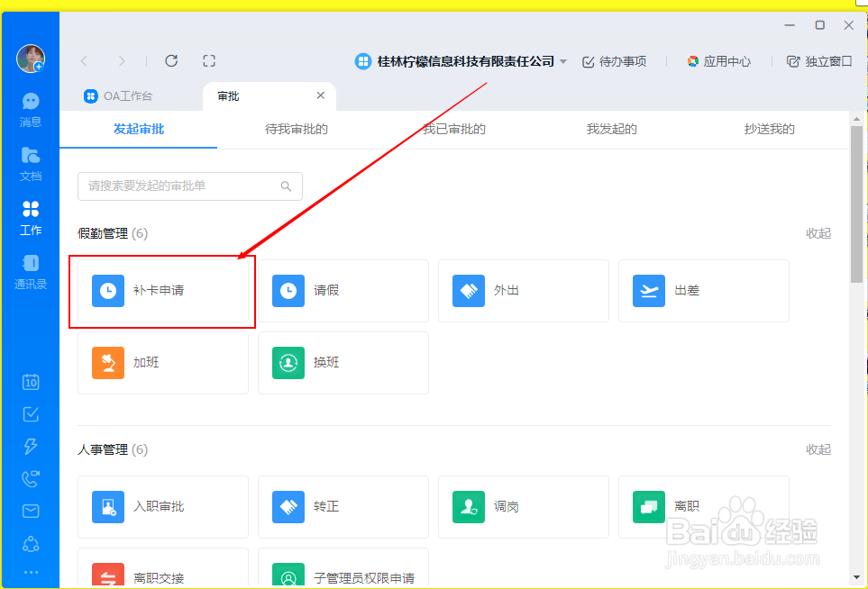Click the page refresh icon

point(170,60)
